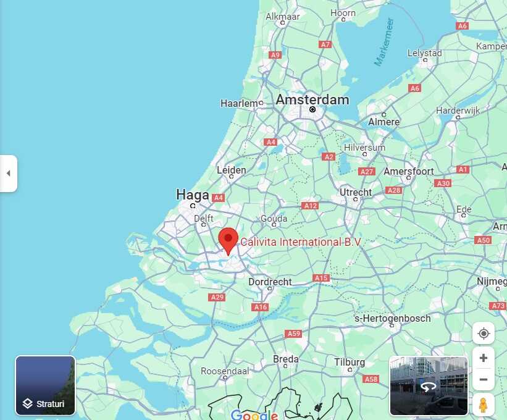Viewport: 507px width, 420px height.
Task: Open the Street View photo thumbnail
Action: pos(429,386)
